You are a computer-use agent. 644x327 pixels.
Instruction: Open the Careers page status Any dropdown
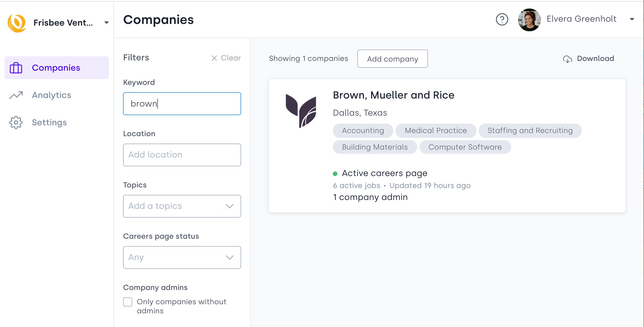click(182, 257)
